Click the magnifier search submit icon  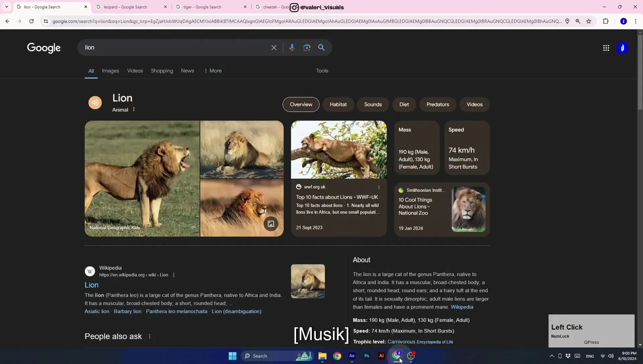coord(321,48)
